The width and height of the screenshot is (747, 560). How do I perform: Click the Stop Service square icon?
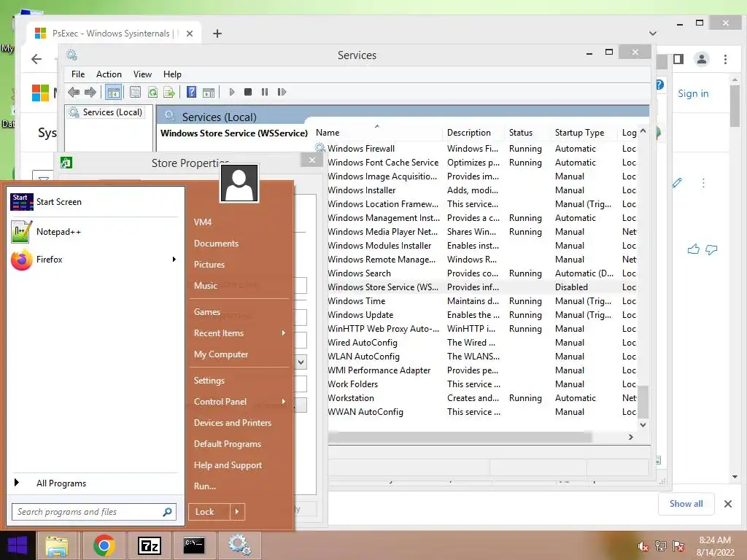click(248, 92)
